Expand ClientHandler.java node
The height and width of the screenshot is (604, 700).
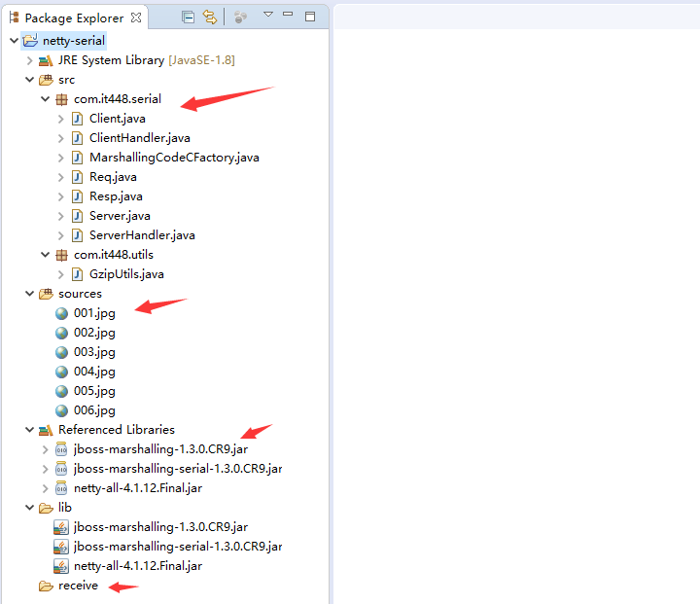[60, 138]
